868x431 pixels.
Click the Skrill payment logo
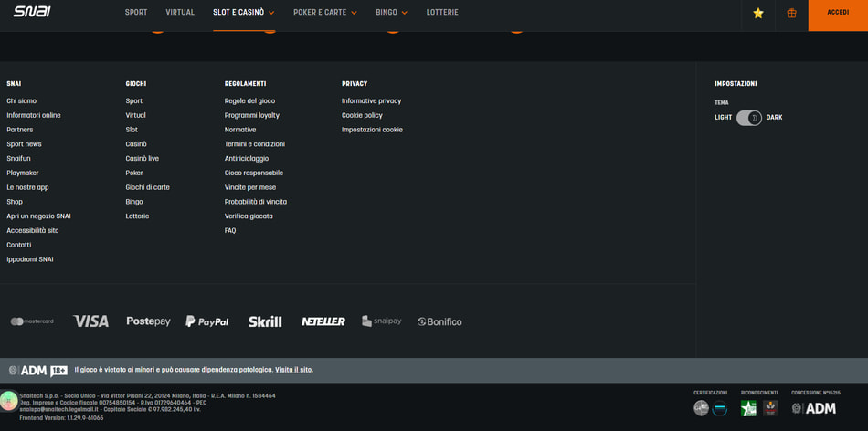point(265,321)
